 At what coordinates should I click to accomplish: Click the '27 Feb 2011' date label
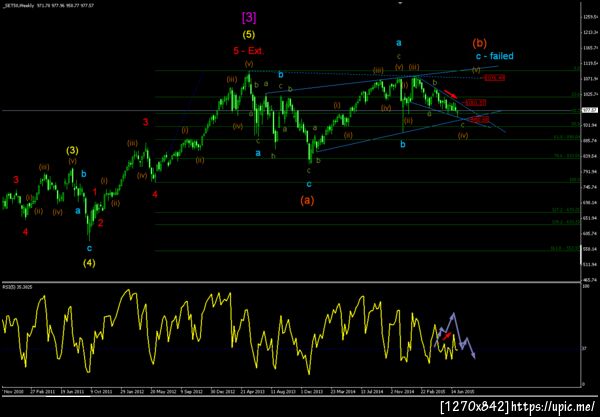click(x=42, y=392)
